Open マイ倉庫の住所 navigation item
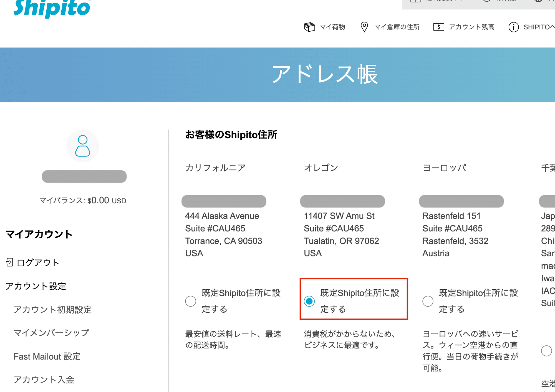The image size is (555, 392). [x=397, y=27]
